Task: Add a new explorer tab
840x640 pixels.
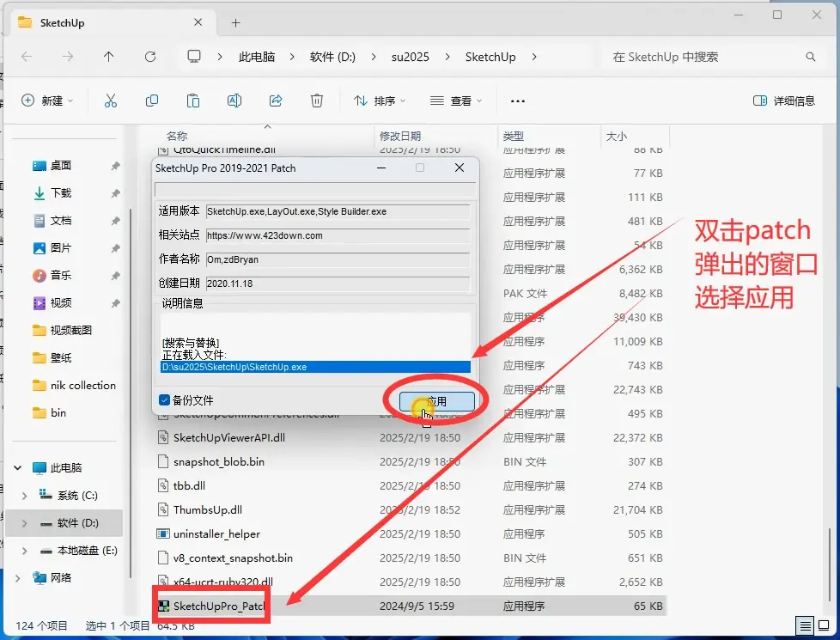Action: (x=235, y=22)
